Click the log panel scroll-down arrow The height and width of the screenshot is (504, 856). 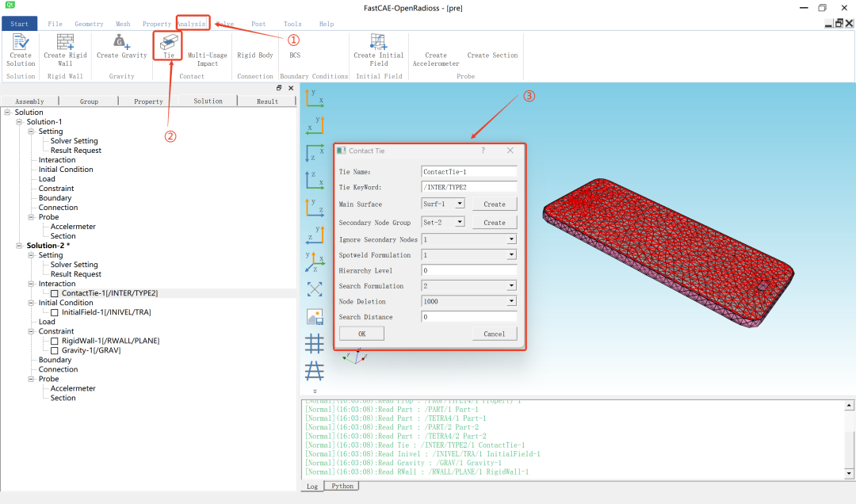(x=849, y=473)
